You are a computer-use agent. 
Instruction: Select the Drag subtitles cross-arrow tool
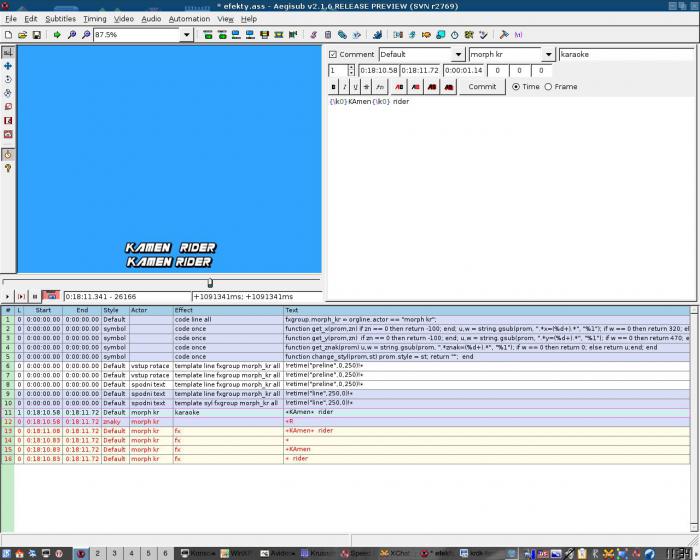pos(8,66)
